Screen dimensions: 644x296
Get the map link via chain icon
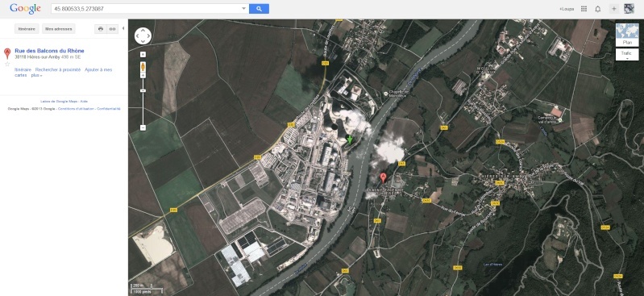112,29
